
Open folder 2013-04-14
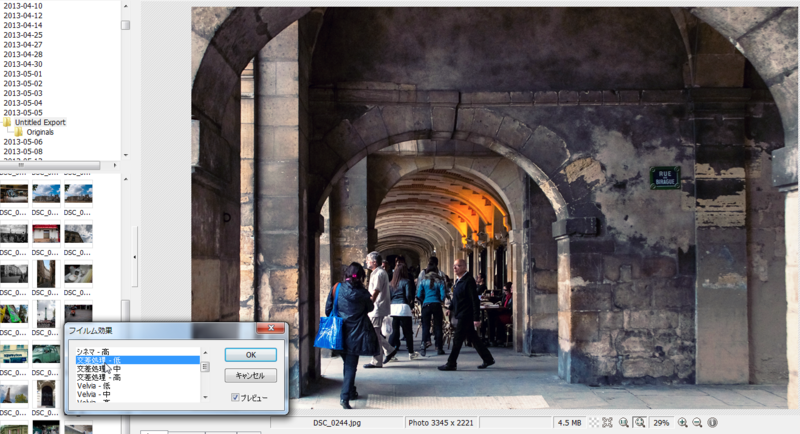click(x=23, y=25)
